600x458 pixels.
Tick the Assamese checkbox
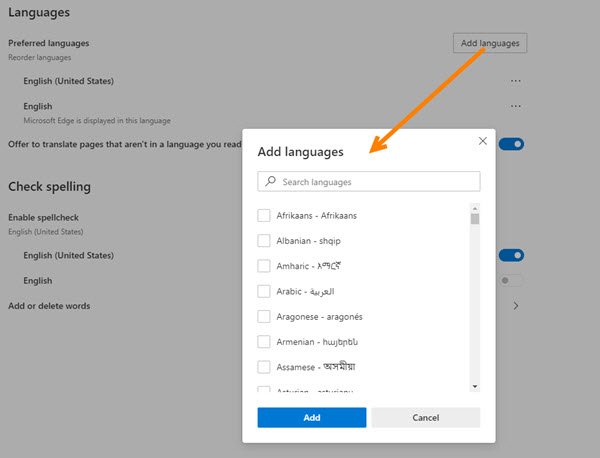click(264, 367)
